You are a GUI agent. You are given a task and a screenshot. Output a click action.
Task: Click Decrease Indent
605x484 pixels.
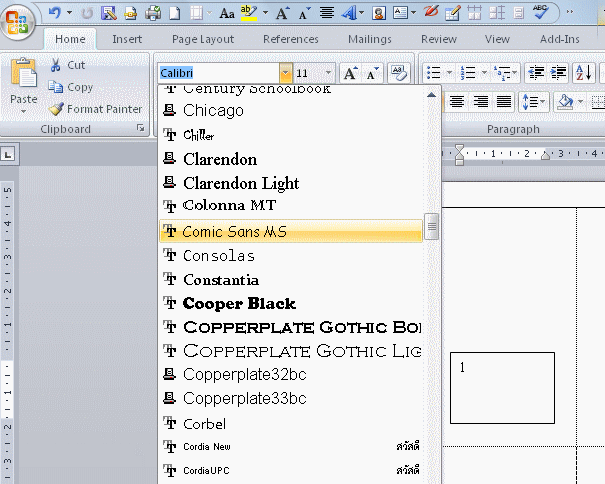point(536,73)
